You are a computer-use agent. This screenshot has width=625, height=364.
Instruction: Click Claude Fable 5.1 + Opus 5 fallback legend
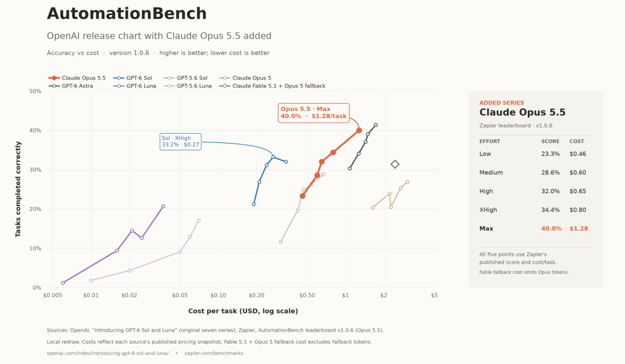[x=272, y=86]
